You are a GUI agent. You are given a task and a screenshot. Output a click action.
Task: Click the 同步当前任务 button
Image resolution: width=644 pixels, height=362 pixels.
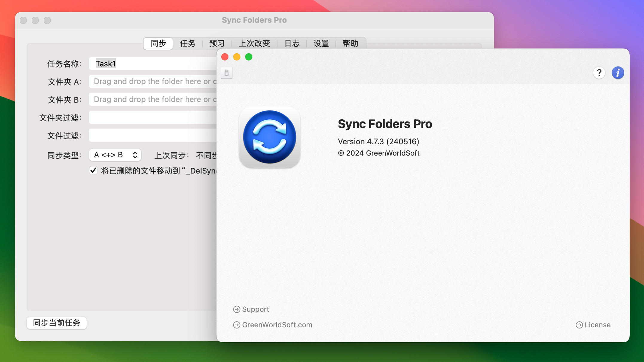57,323
